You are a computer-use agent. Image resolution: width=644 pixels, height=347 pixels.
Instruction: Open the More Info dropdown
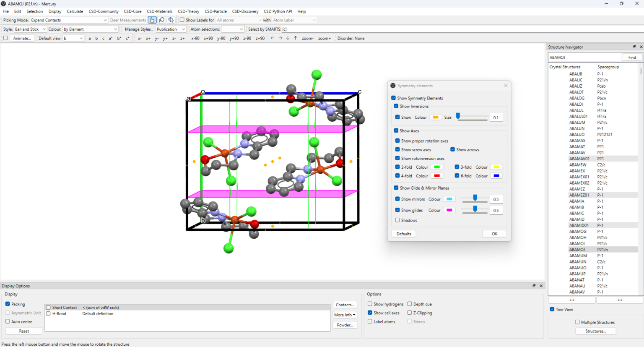pos(345,314)
